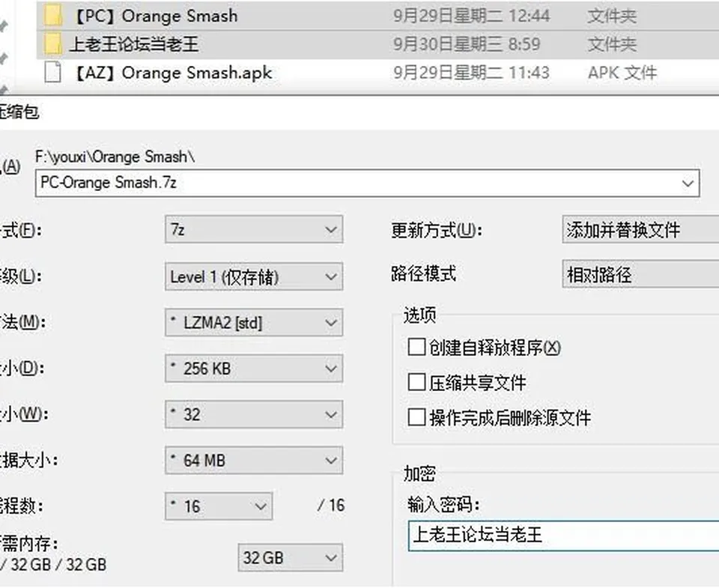Click the PC-Orange Smash.7z archive name field

pos(367,184)
